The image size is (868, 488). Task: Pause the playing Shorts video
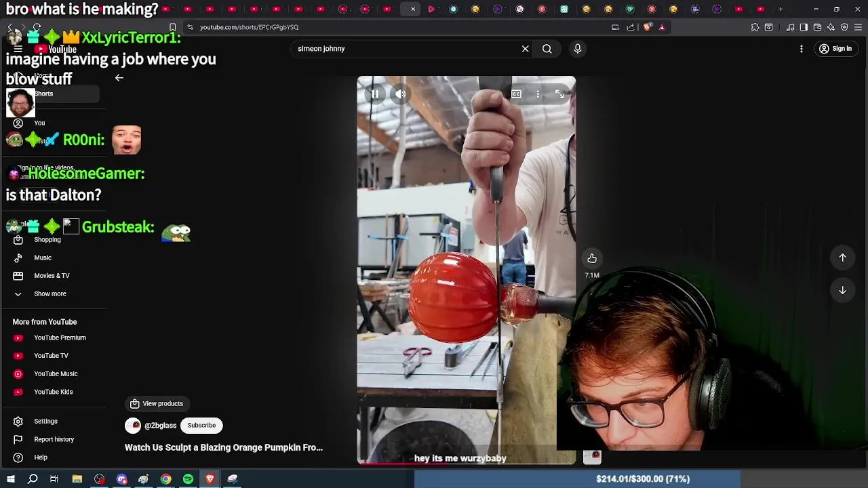point(375,94)
